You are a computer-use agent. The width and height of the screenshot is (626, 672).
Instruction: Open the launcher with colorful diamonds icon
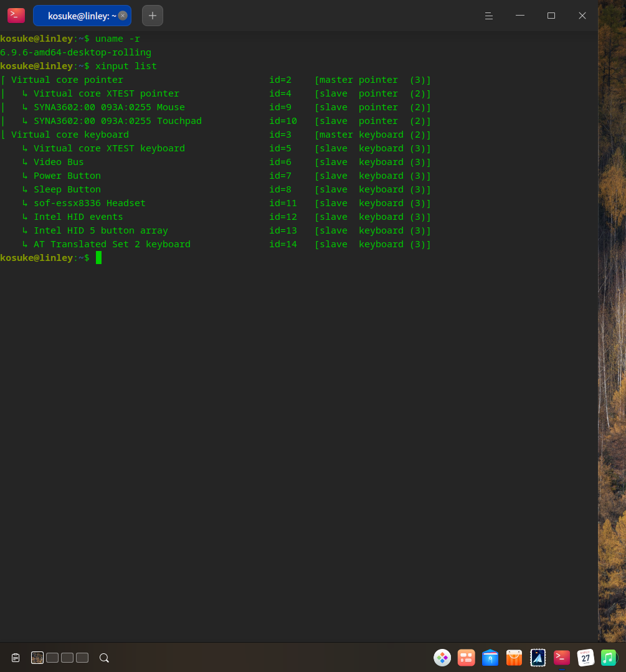(442, 658)
